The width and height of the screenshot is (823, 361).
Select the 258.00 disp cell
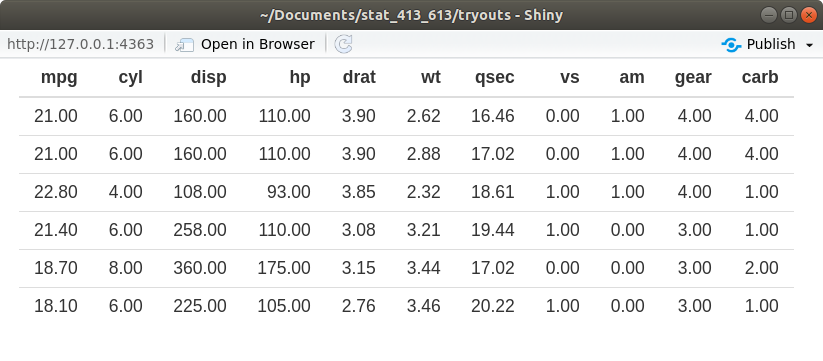200,230
